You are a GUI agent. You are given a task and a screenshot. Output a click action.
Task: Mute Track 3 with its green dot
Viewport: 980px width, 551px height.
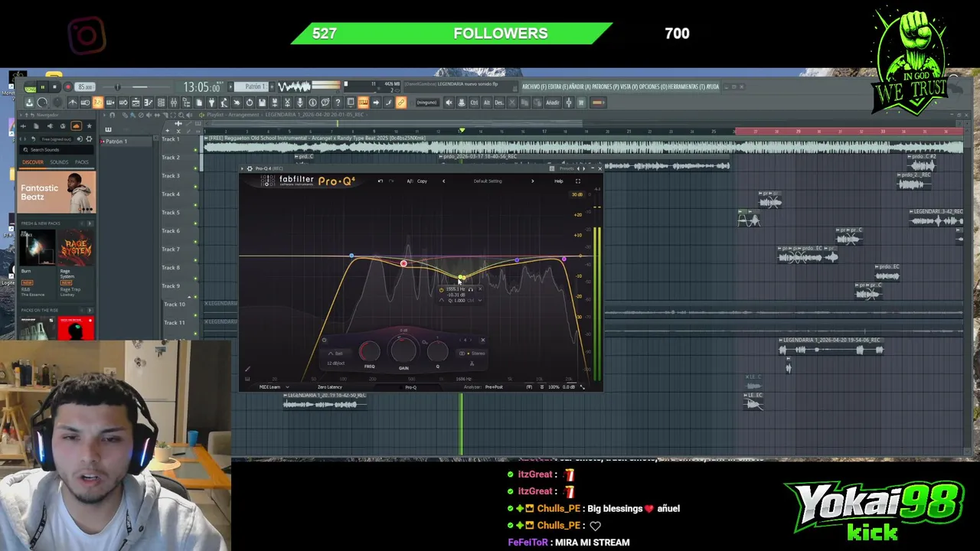coord(195,186)
